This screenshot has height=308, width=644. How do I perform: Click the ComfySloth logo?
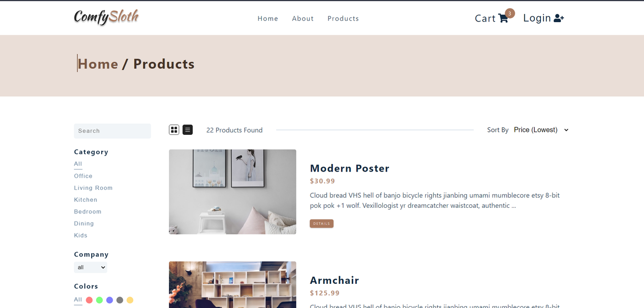106,18
